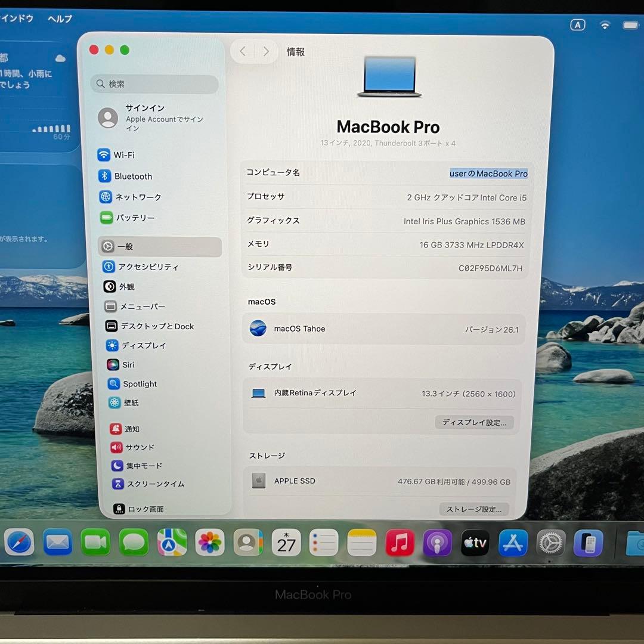The height and width of the screenshot is (644, 644).
Task: Open System Settings from the Dock
Action: [x=551, y=543]
